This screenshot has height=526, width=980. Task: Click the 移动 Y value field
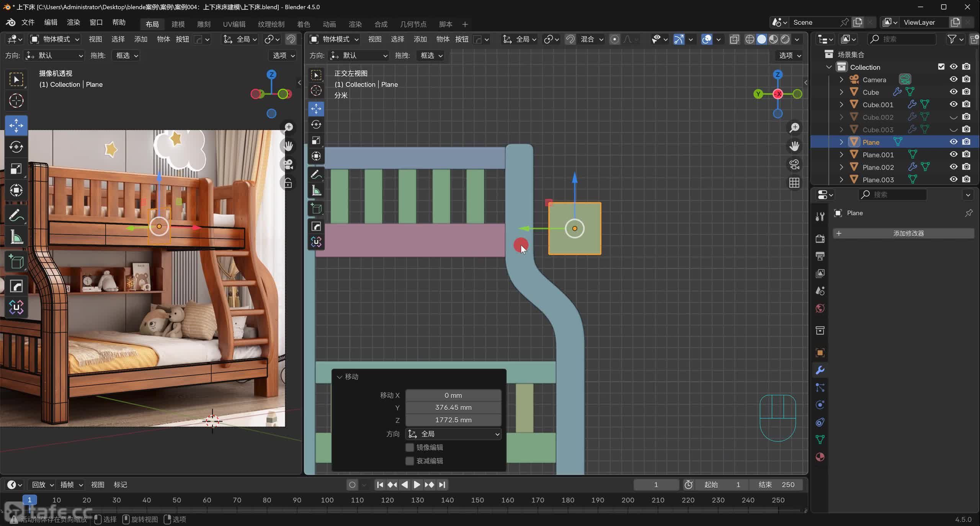(x=453, y=407)
